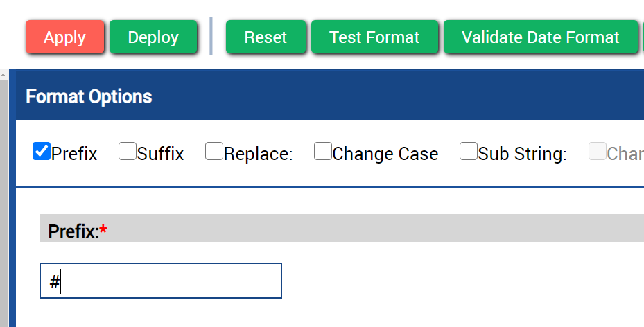
Task: Run the Test Format button
Action: (374, 37)
